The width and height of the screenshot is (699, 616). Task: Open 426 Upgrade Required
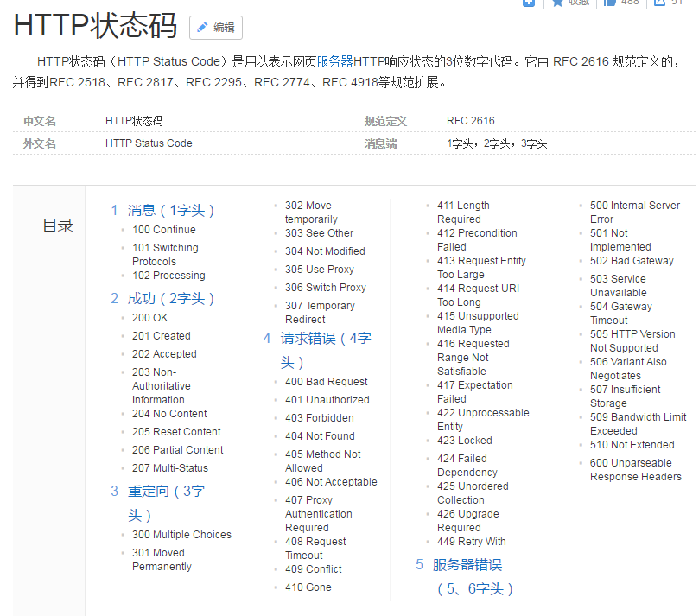468,521
